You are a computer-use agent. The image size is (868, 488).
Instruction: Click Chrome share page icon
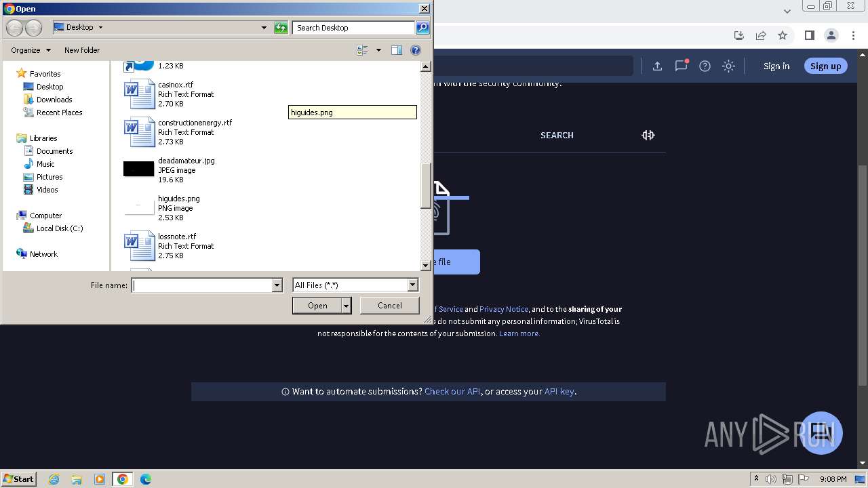pyautogui.click(x=761, y=35)
